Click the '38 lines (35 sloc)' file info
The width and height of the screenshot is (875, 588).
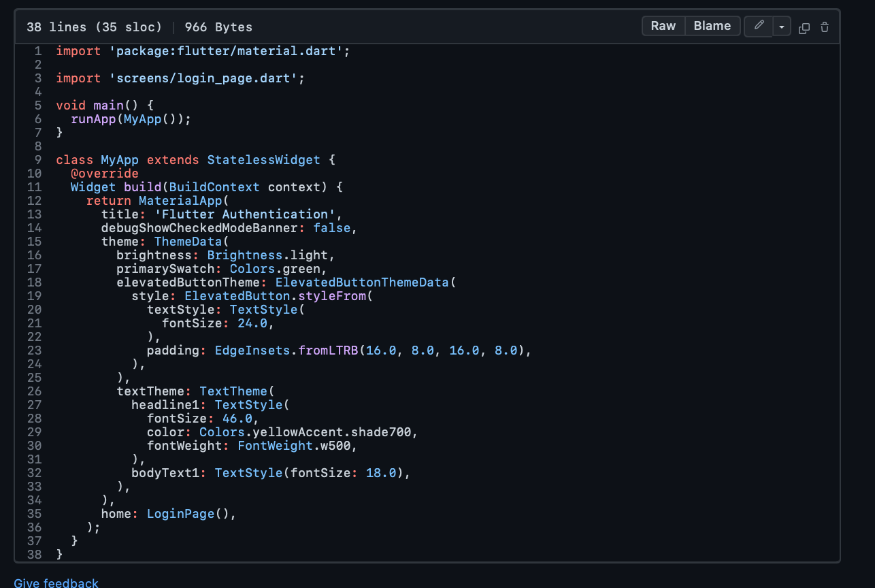tap(94, 27)
